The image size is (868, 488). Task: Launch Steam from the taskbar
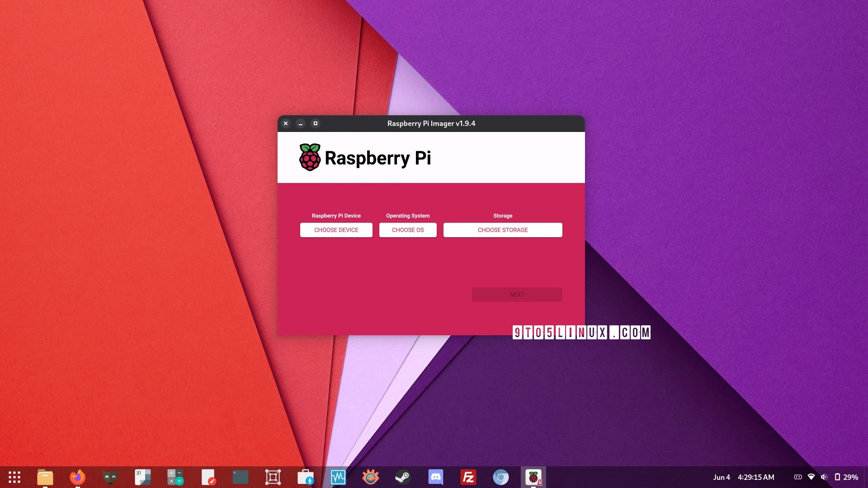[403, 477]
